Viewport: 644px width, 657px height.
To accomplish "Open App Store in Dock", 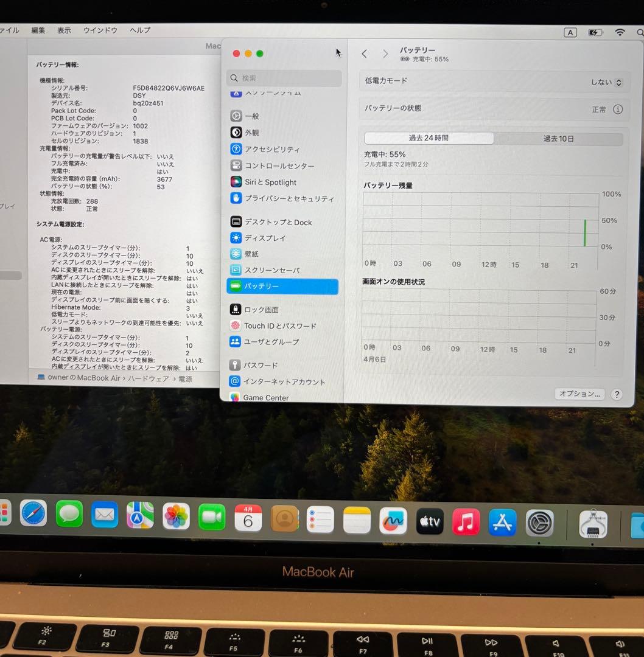I will click(x=502, y=523).
